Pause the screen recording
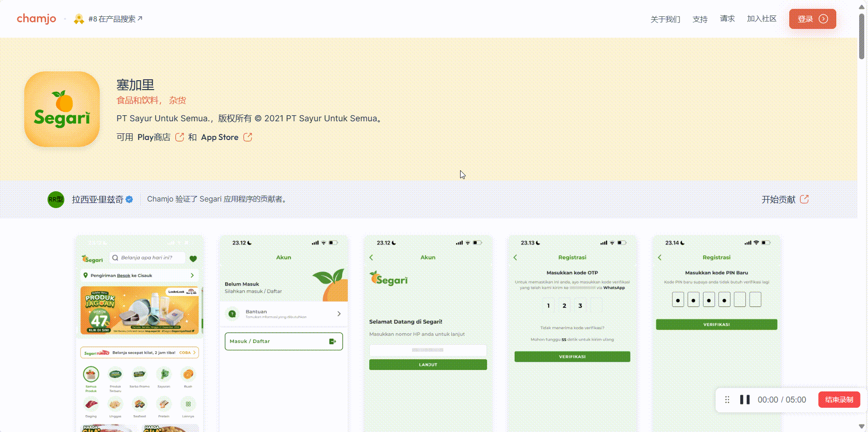Viewport: 868px width, 432px height. [745, 400]
